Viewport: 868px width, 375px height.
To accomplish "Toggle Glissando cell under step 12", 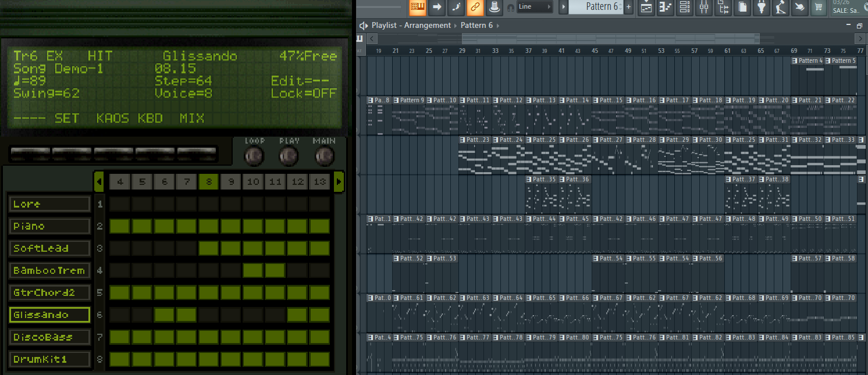I will tap(297, 315).
